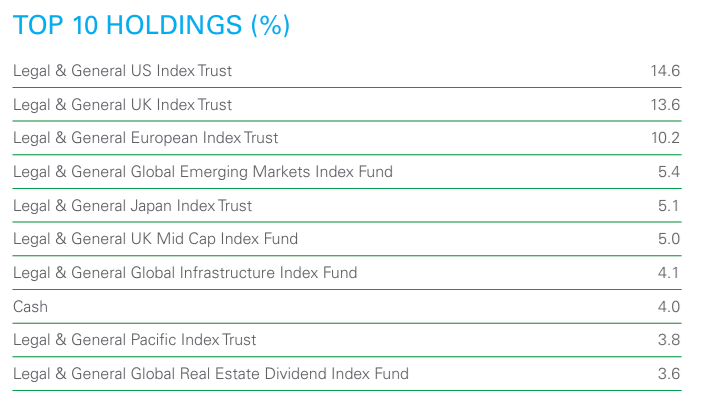
Task: Click the 5.1 percentage value
Action: (668, 206)
